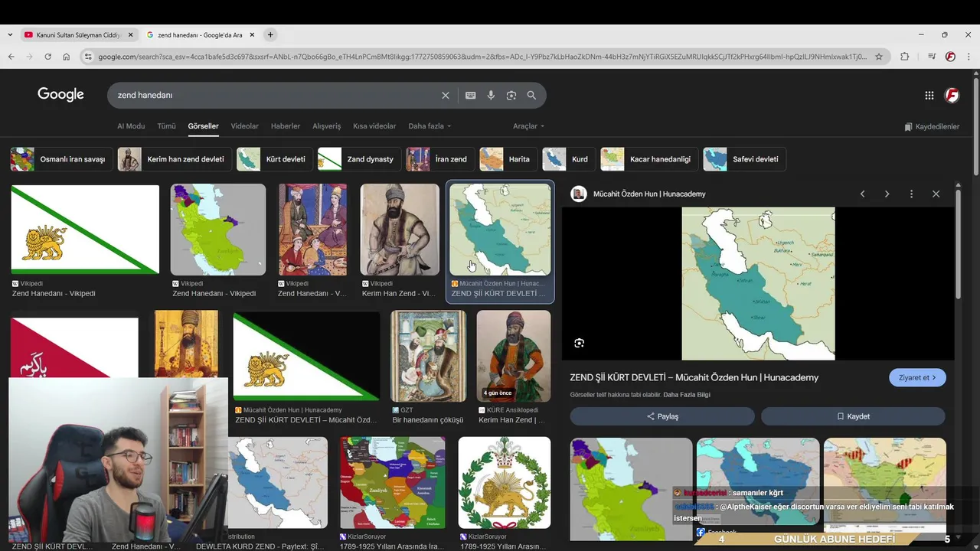The image size is (980, 551).
Task: Go back with the browser back arrow
Action: tap(11, 57)
